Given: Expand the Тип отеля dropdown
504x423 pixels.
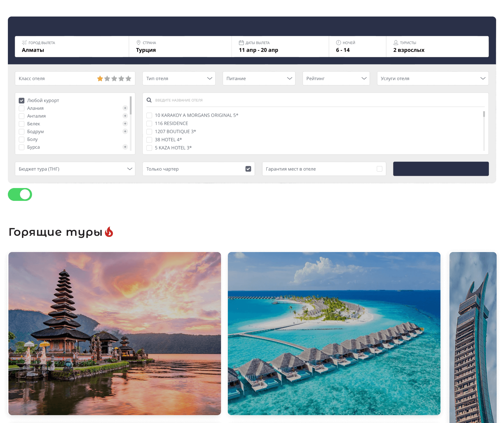Looking at the screenshot, I should [x=179, y=78].
